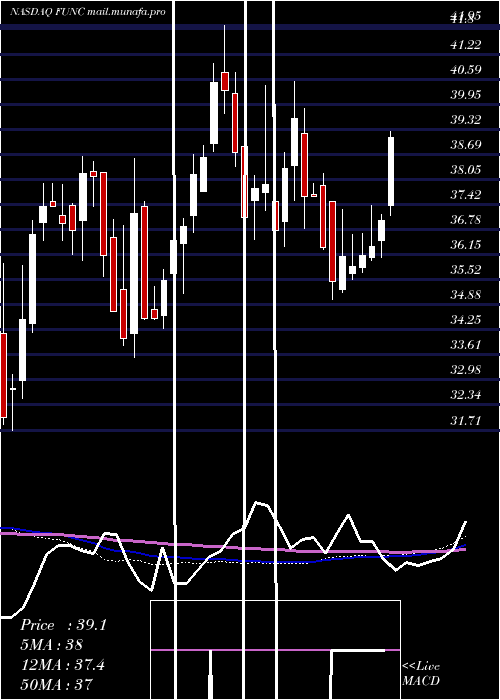This screenshot has height=700, width=500.
Task: Click the 37.42 price axis label
Action: pos(466,195)
